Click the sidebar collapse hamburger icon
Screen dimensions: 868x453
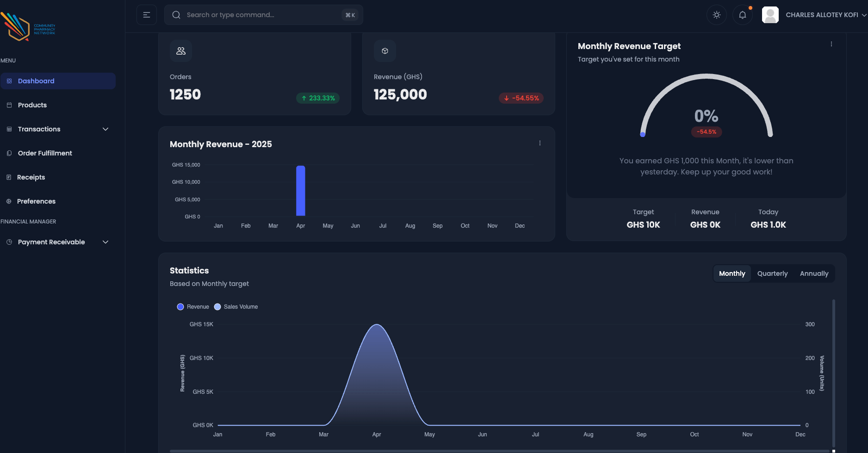[147, 15]
